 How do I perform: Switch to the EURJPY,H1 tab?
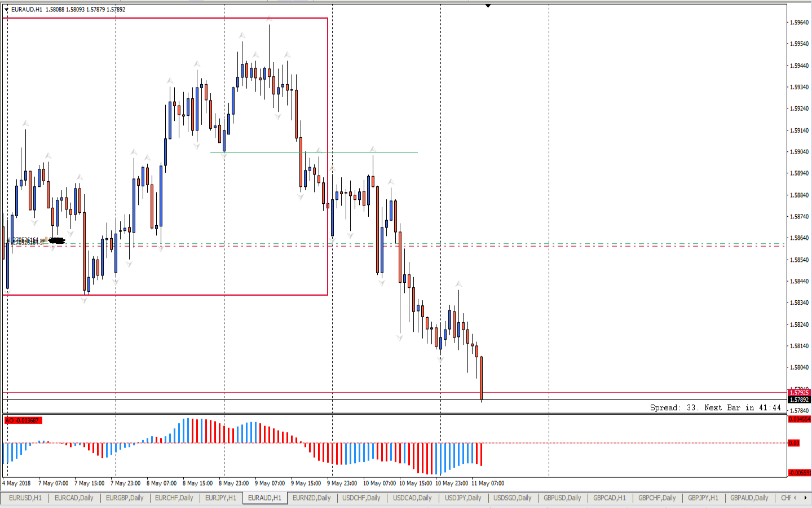click(220, 498)
